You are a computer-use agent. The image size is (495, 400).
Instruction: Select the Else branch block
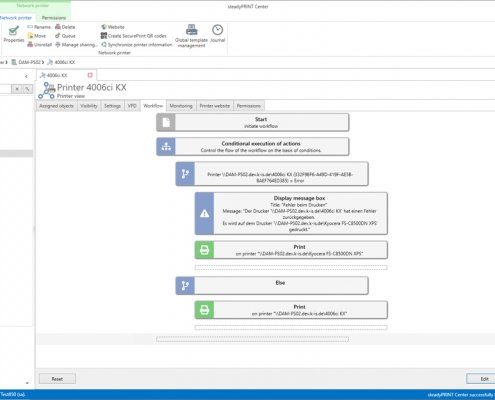point(272,286)
